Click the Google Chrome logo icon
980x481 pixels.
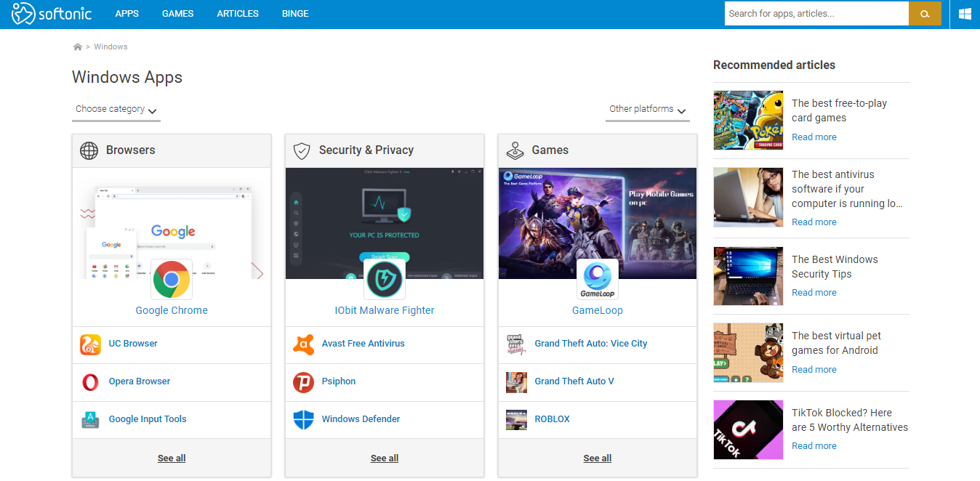coord(172,280)
